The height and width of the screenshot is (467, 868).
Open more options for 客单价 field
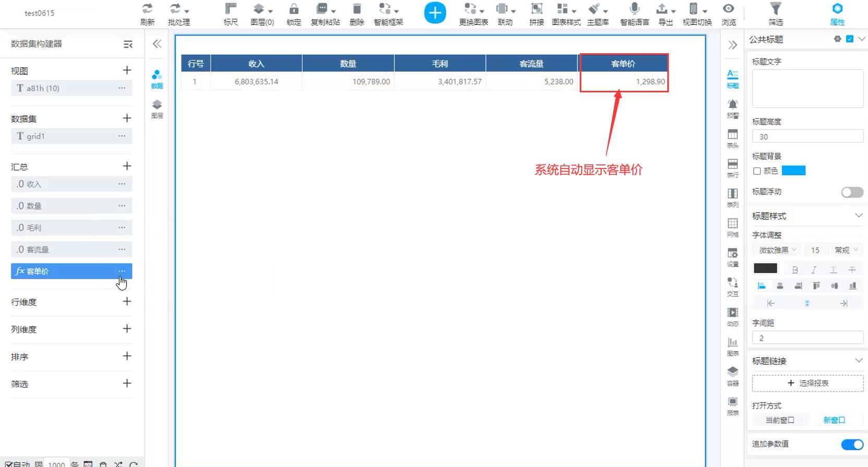[121, 271]
